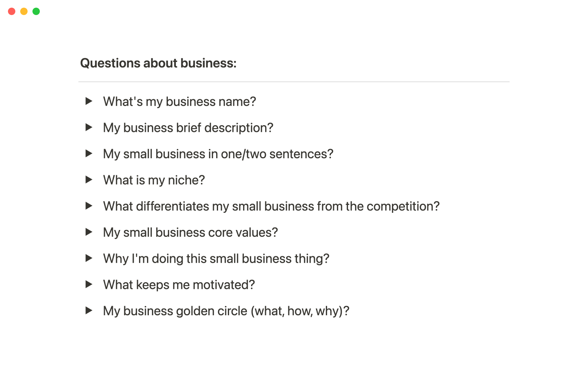
Task: Close the window with the red button
Action: pos(12,11)
